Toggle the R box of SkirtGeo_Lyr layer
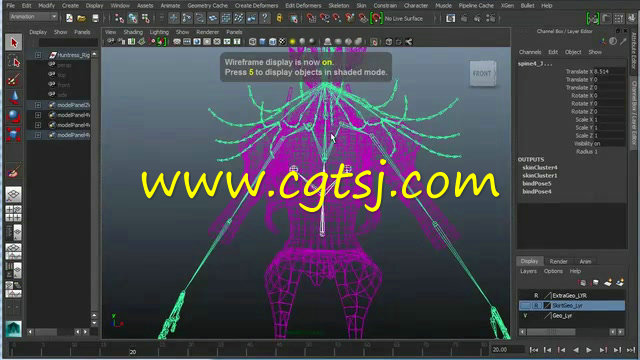The width and height of the screenshot is (640, 360). [536, 305]
